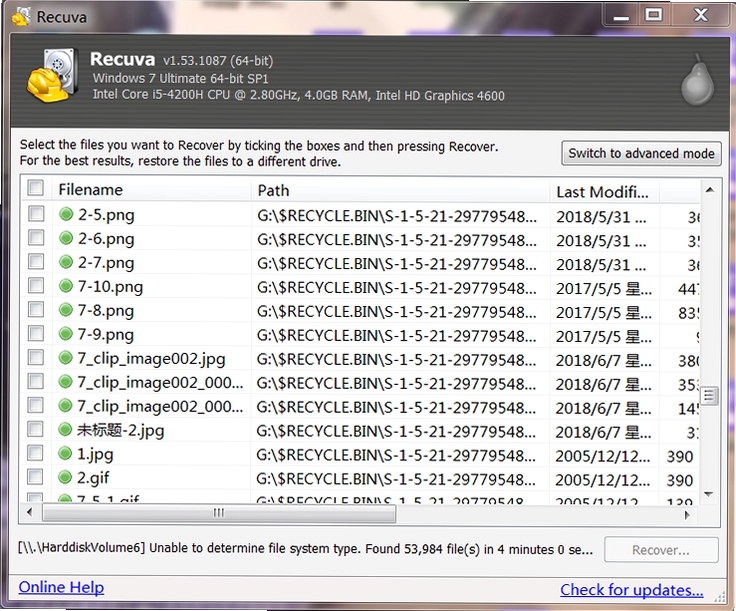Click the Recuva title bar app icon

point(21,17)
